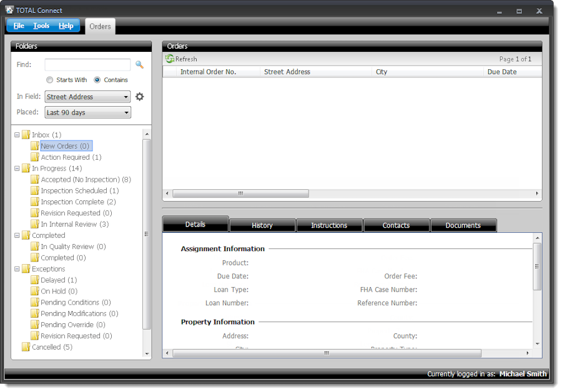Click the On Hold folder icon
562x392 pixels.
pos(35,291)
